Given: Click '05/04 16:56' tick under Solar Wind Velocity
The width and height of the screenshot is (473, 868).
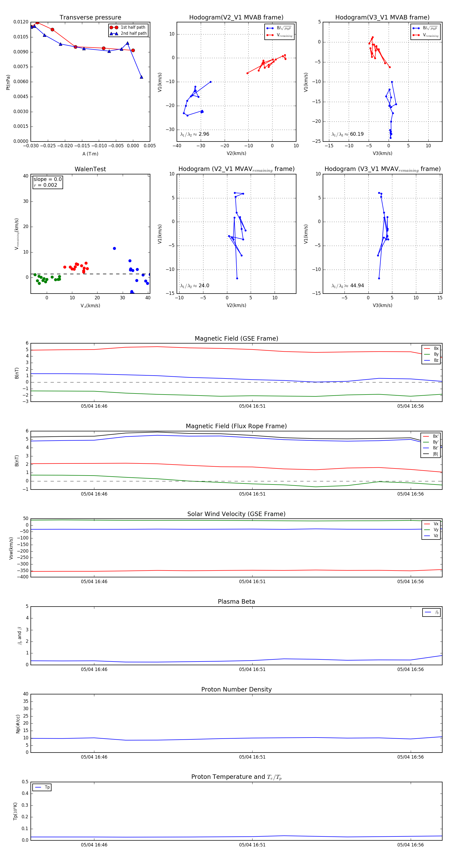Looking at the screenshot, I should point(410,582).
